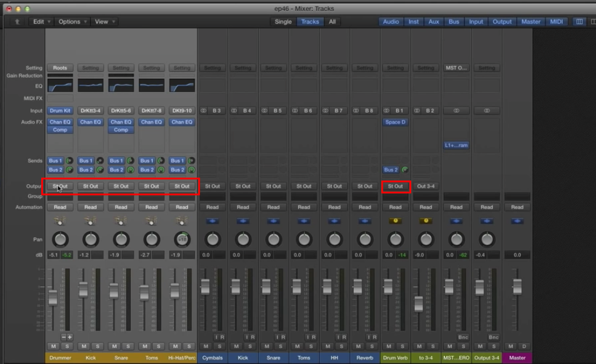Viewport: 596px width, 364px height.
Task: Click the Cymbals channel blue bus icon
Action: pyautogui.click(x=213, y=220)
